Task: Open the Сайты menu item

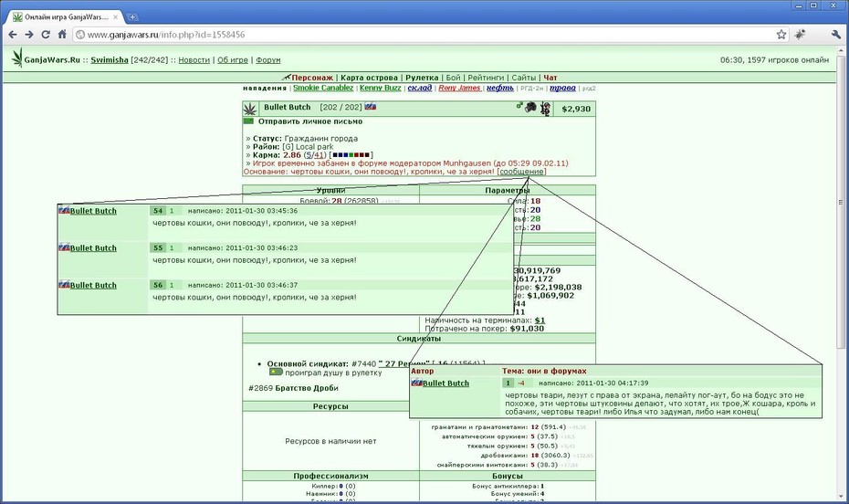Action: click(x=524, y=78)
